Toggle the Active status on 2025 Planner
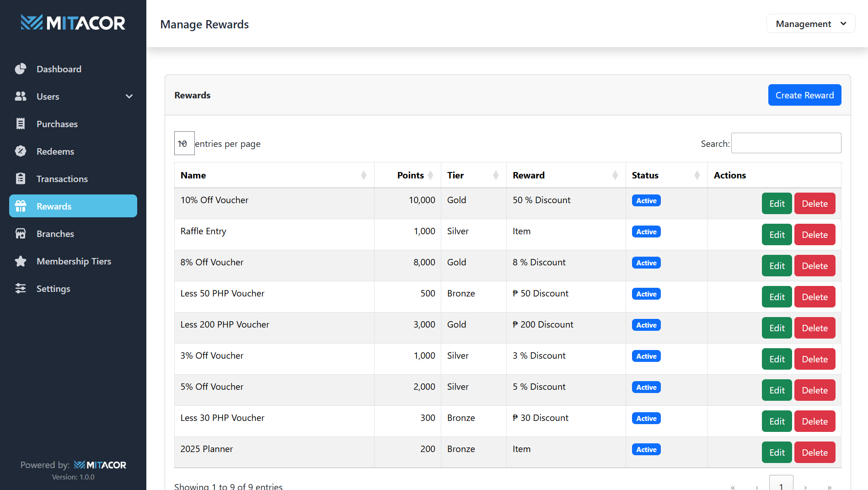 (646, 449)
